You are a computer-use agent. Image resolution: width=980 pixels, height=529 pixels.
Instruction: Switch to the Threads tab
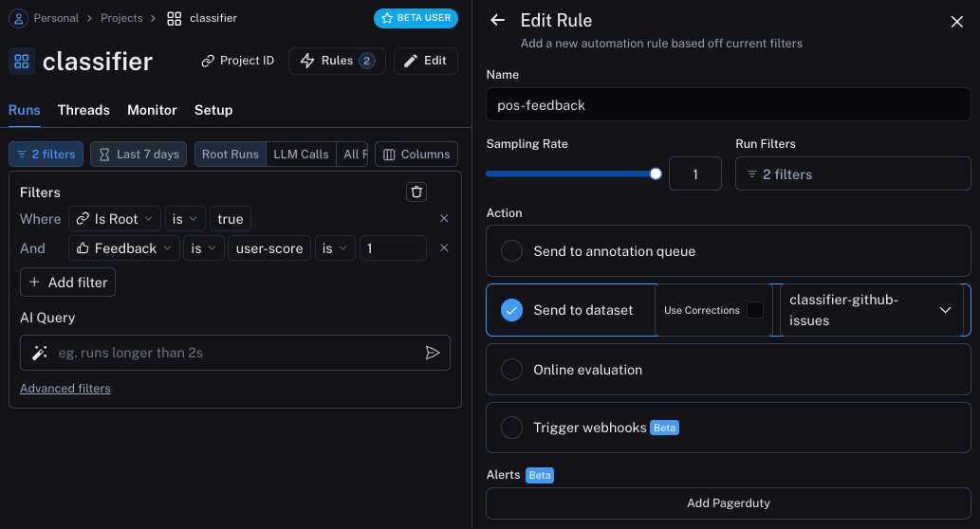coord(83,110)
